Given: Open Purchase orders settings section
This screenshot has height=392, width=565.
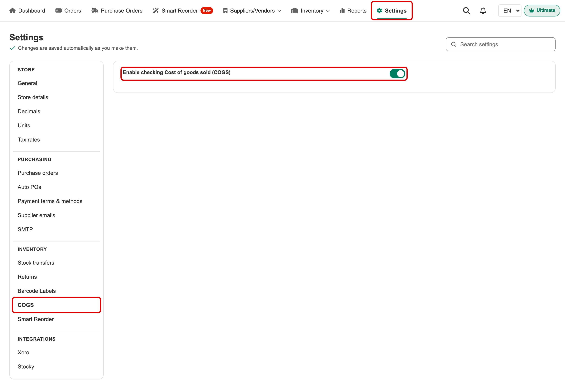Looking at the screenshot, I should 38,173.
